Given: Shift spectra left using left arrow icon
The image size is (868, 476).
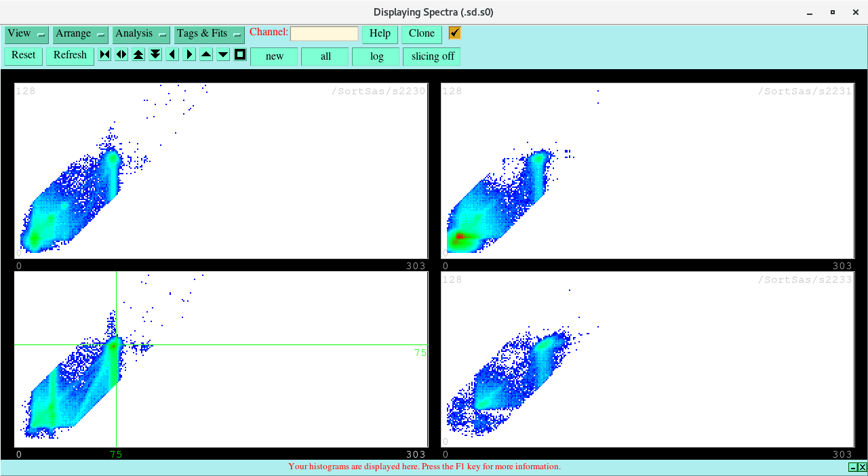Looking at the screenshot, I should (172, 54).
